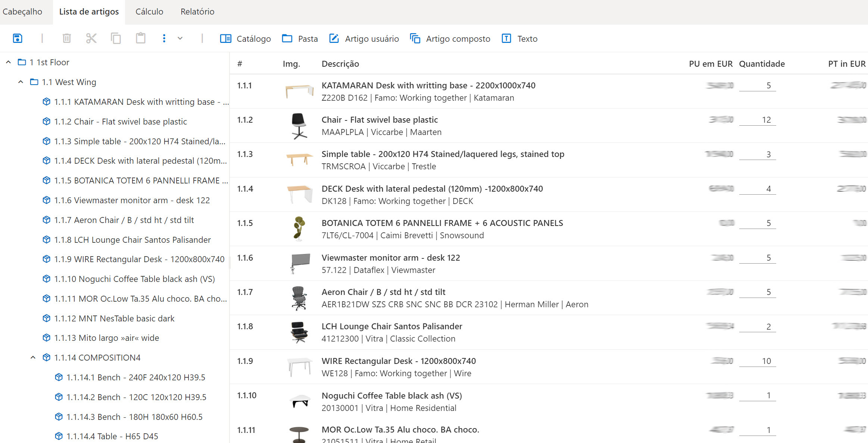Click the BOTANICA TOTEM thumbnail image
The width and height of the screenshot is (868, 443).
(299, 229)
